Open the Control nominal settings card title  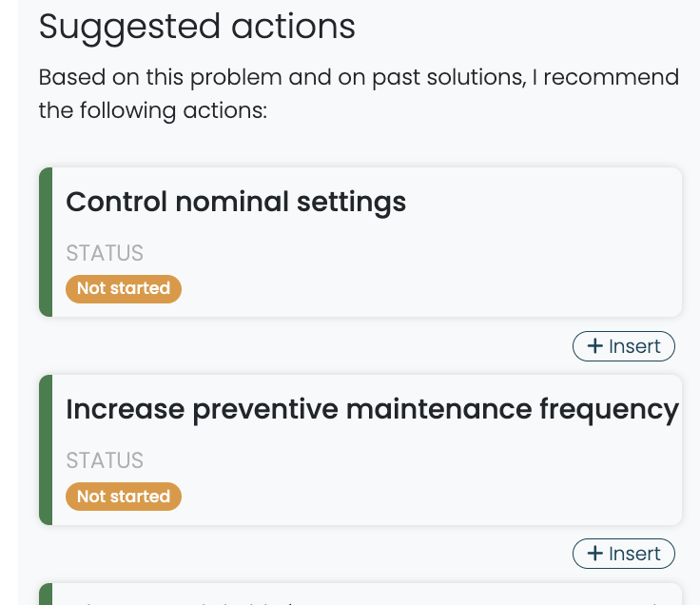click(236, 202)
